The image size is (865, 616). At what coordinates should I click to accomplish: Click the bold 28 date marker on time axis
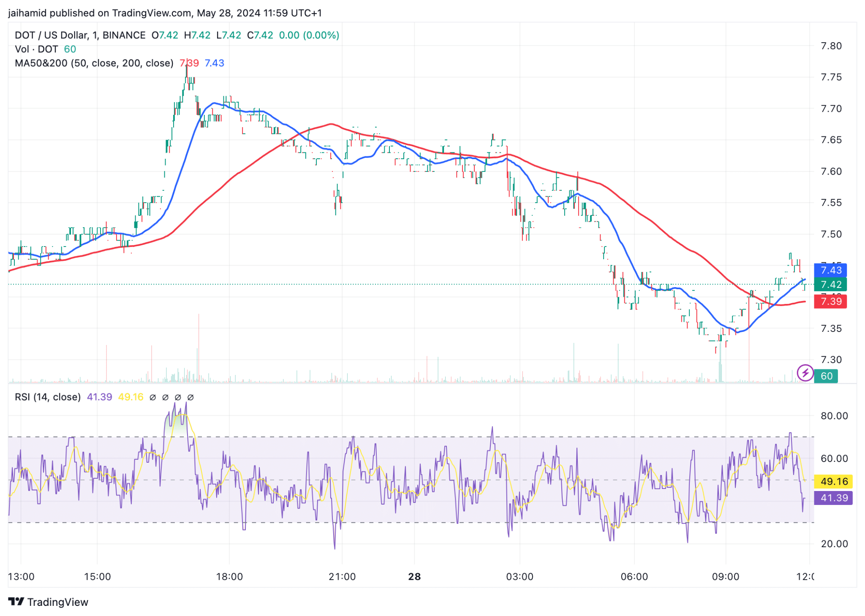point(414,576)
